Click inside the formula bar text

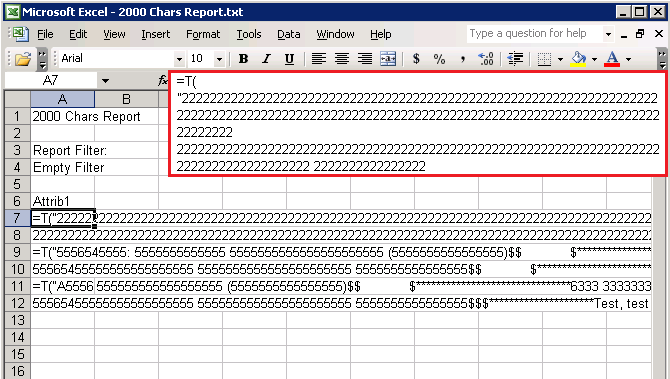(x=418, y=123)
